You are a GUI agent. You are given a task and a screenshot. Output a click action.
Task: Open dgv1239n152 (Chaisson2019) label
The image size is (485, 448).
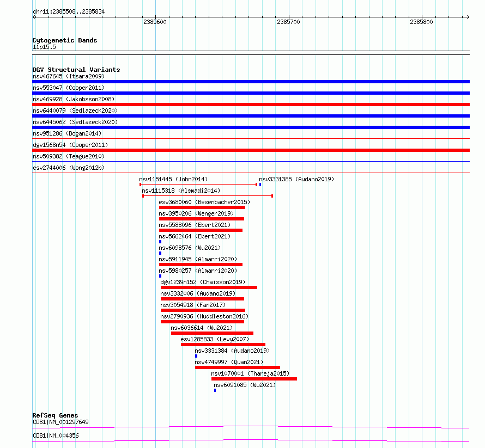pyautogui.click(x=203, y=282)
